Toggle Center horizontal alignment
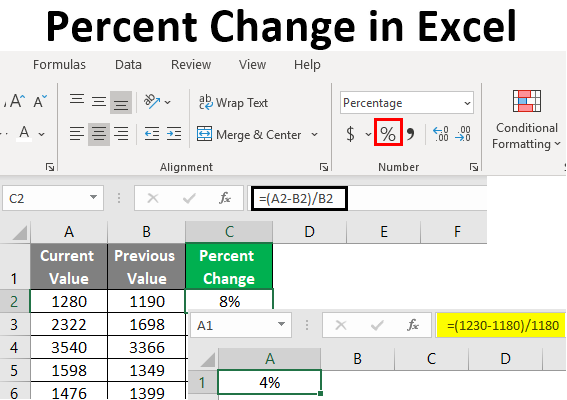Image resolution: width=567 pixels, height=400 pixels. point(99,134)
